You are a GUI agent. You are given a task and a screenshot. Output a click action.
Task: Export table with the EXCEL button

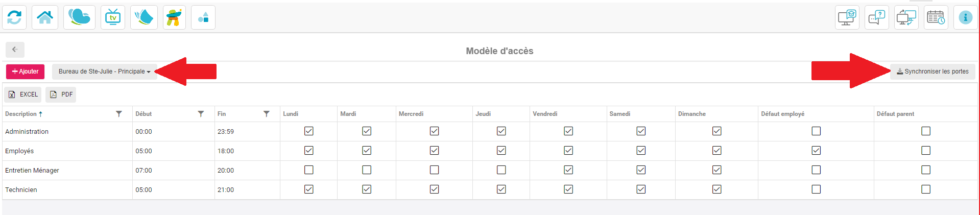[x=23, y=94]
